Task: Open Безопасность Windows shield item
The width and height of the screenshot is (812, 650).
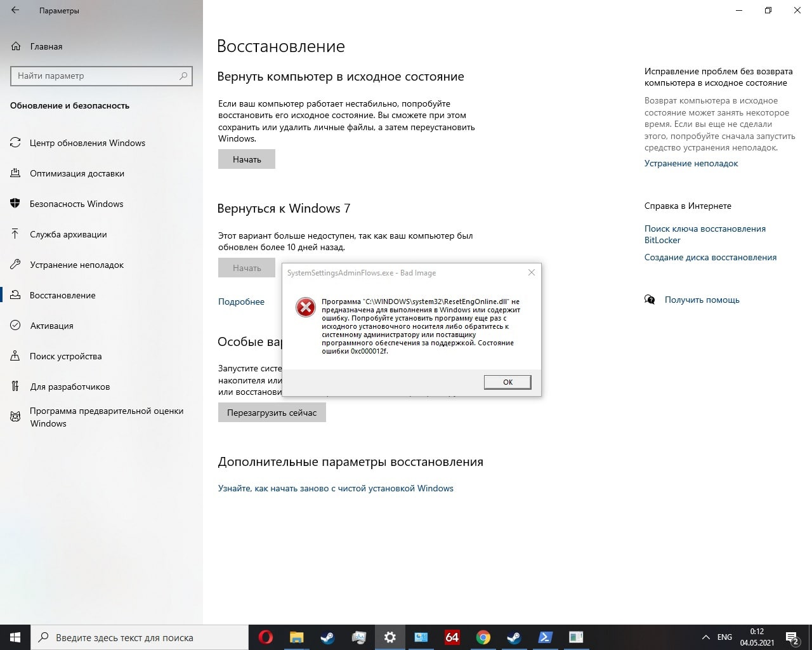Action: [76, 204]
